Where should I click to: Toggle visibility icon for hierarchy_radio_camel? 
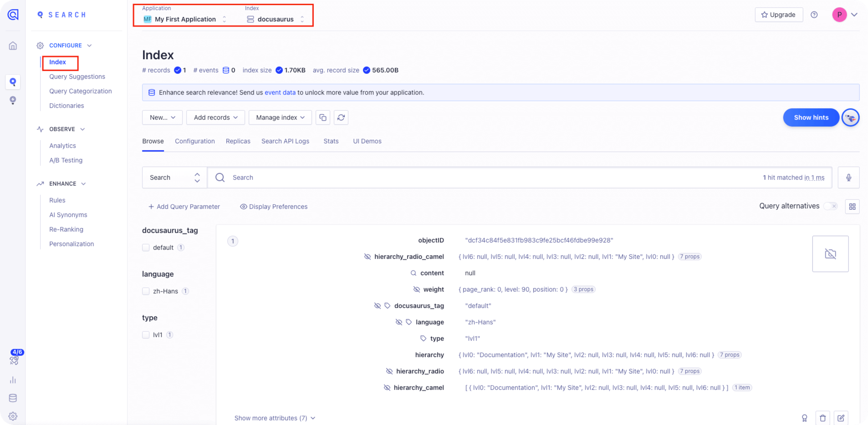(368, 257)
